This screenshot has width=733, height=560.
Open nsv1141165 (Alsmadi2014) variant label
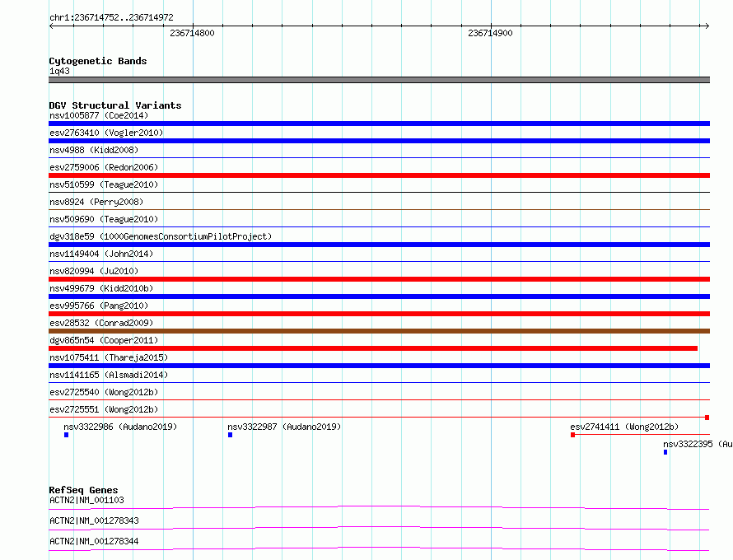pos(109,375)
